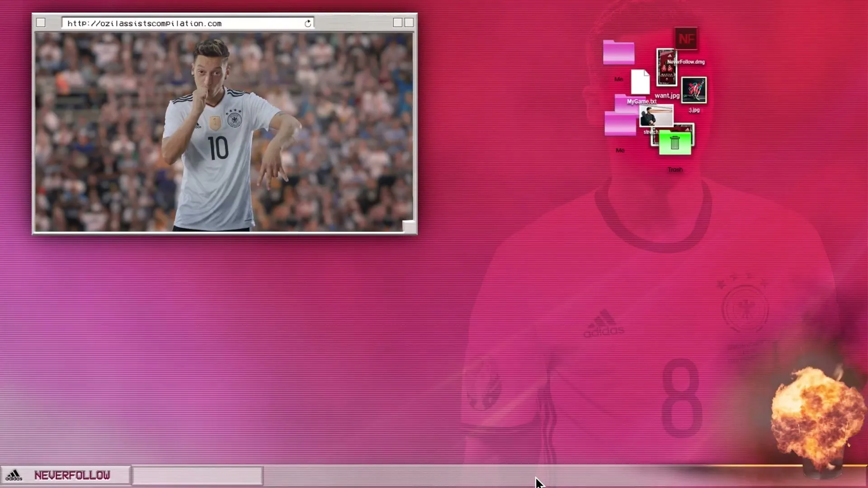This screenshot has width=868, height=488.
Task: Open the adidas NEVERFOLLOW start button
Action: point(66,475)
